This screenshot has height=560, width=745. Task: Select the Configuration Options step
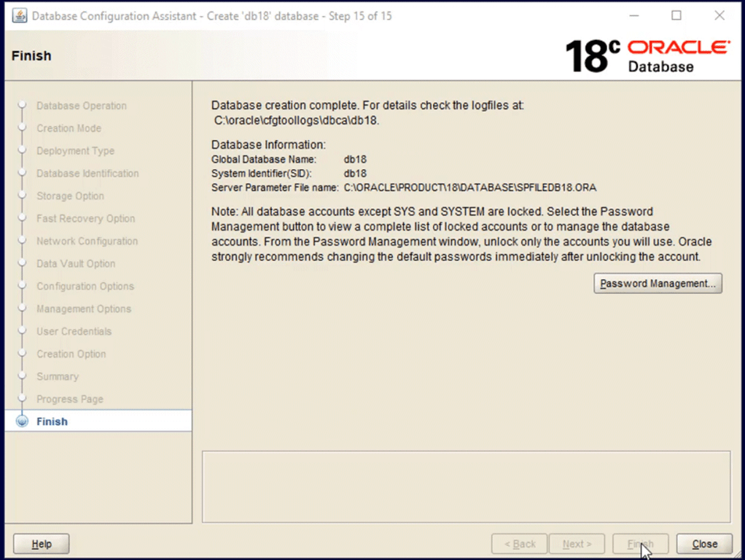[85, 286]
